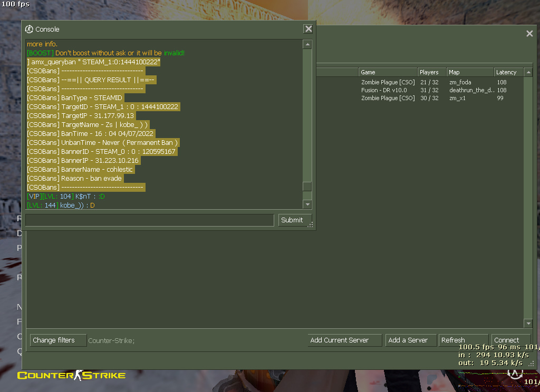Click the console window resize grip

(x=311, y=225)
